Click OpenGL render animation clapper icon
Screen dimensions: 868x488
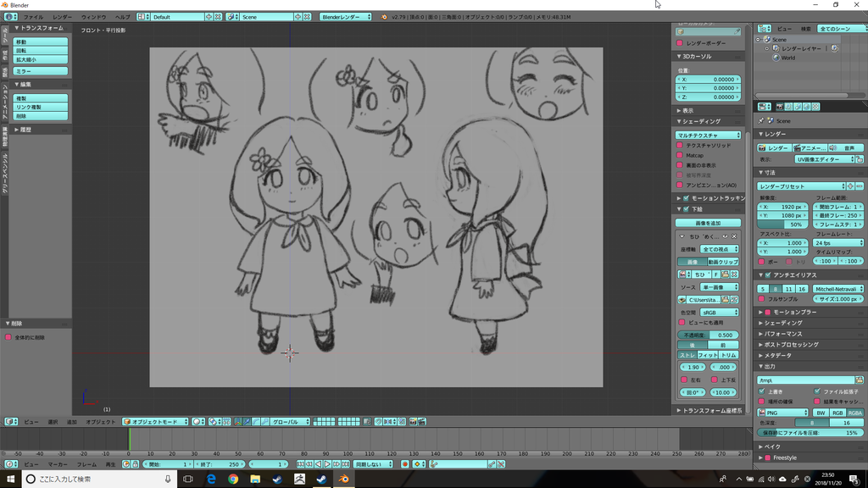pyautogui.click(x=422, y=422)
